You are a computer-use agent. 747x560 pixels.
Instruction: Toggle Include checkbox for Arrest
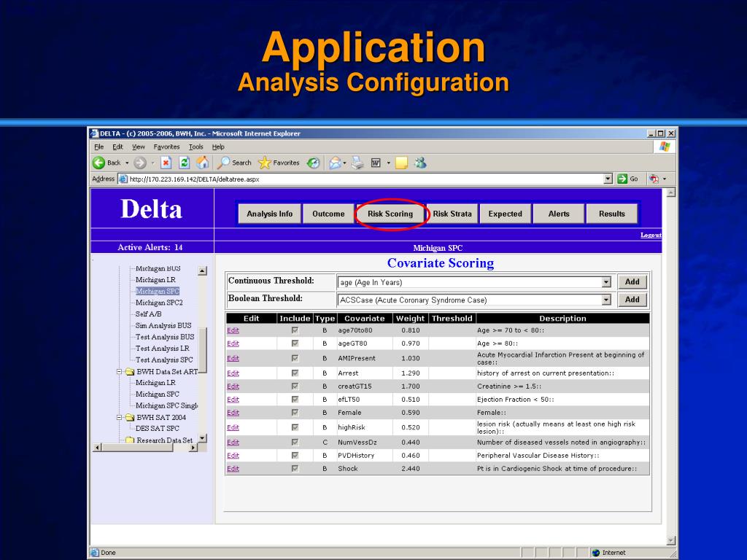pyautogui.click(x=295, y=373)
